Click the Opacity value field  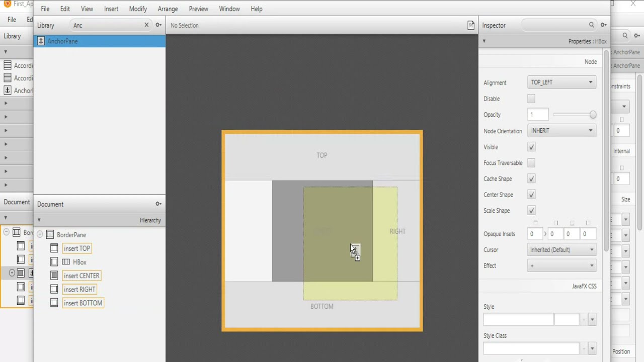pyautogui.click(x=538, y=115)
